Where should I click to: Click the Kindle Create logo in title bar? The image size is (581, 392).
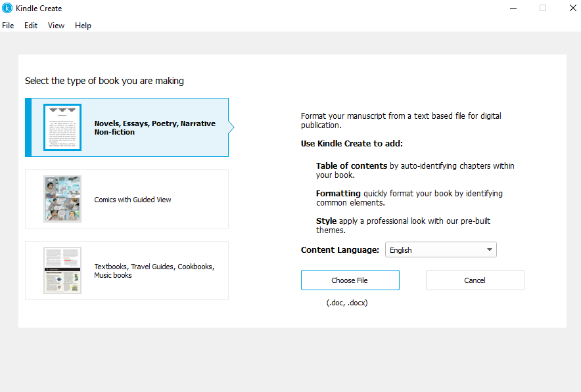tap(8, 8)
